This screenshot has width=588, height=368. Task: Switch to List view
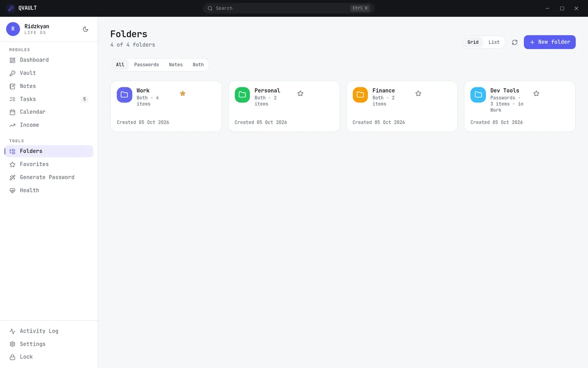(494, 42)
